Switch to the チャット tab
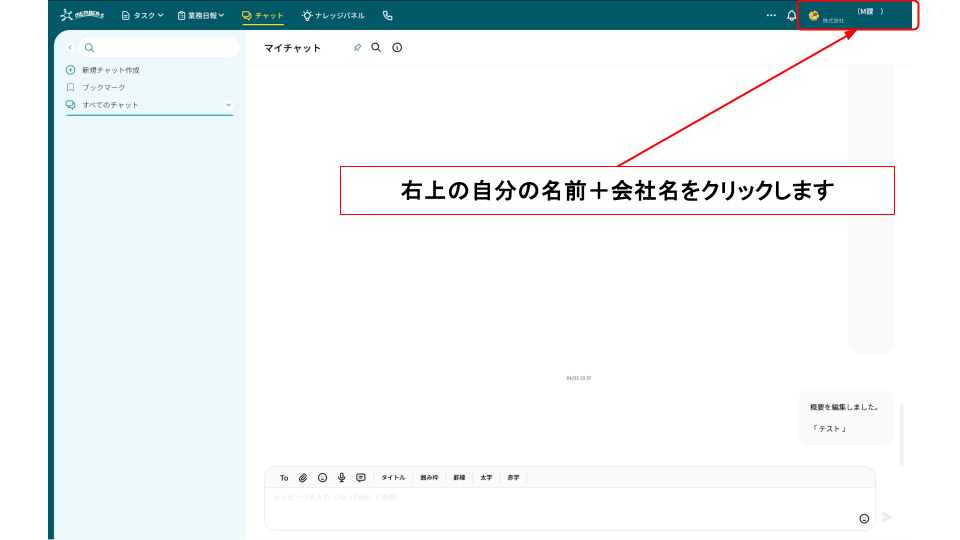 coord(263,16)
